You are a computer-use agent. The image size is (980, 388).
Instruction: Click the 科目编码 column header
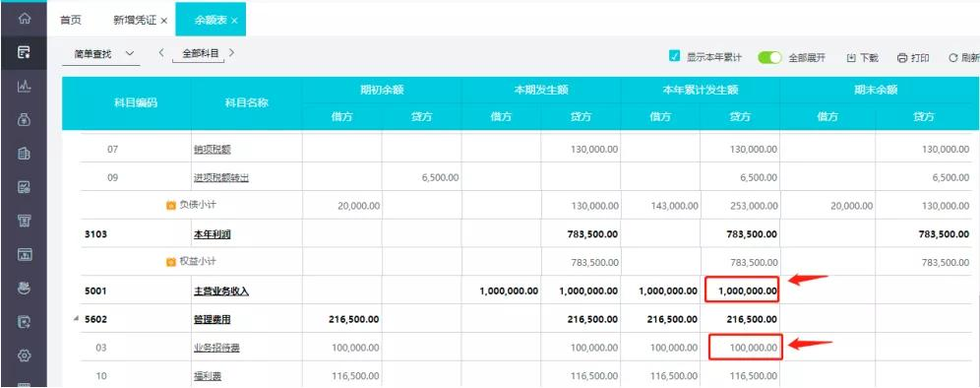tap(135, 103)
